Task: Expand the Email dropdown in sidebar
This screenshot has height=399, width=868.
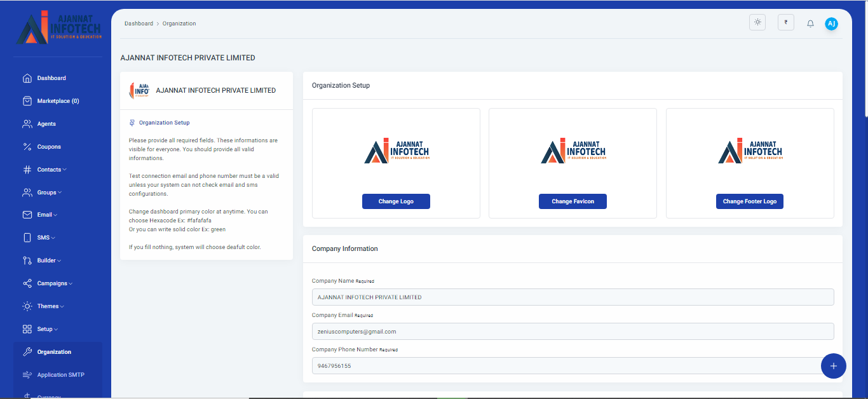Action: [46, 215]
